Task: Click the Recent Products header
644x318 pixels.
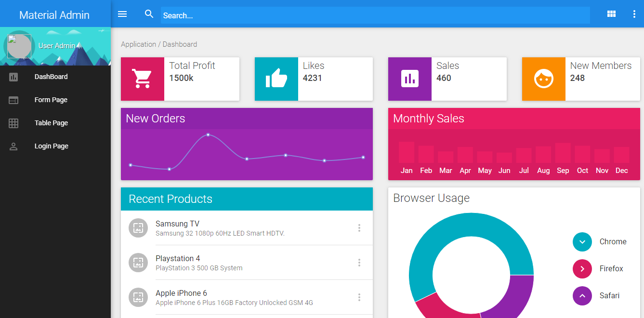Action: pyautogui.click(x=247, y=199)
